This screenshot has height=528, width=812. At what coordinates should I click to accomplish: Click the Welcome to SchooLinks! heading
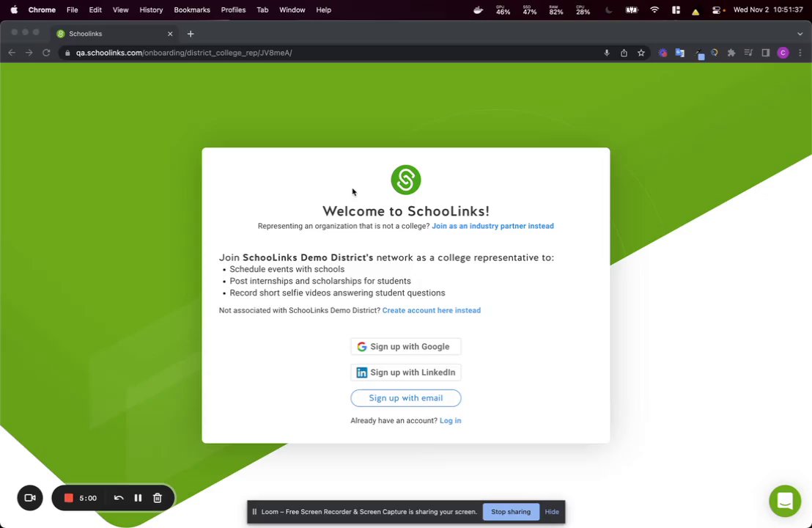pyautogui.click(x=405, y=211)
